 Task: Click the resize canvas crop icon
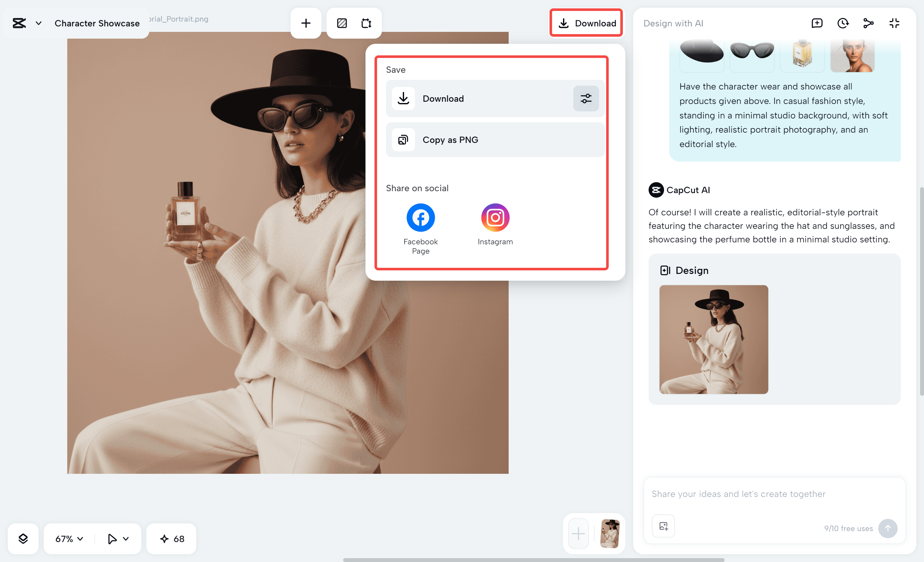click(x=366, y=23)
